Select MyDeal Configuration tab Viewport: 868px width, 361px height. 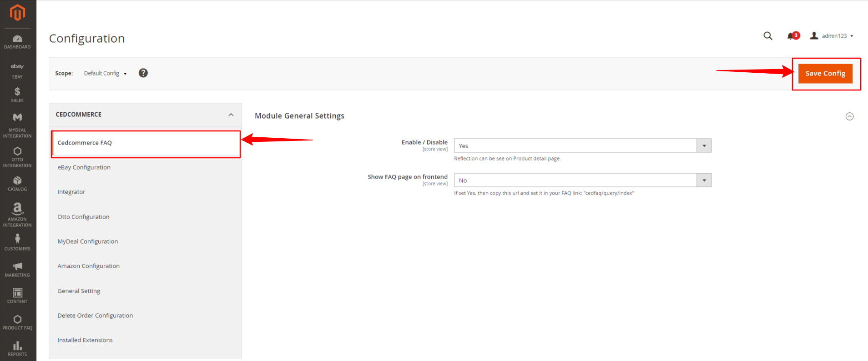point(145,241)
